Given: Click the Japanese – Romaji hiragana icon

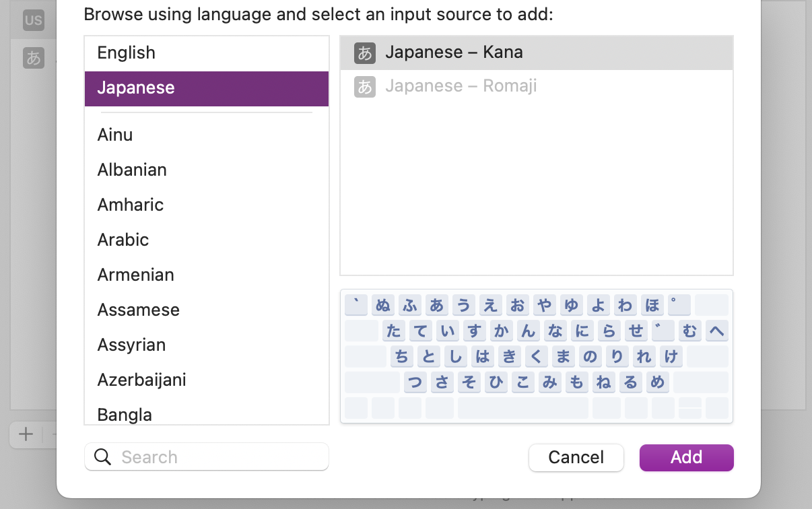Looking at the screenshot, I should 365,86.
